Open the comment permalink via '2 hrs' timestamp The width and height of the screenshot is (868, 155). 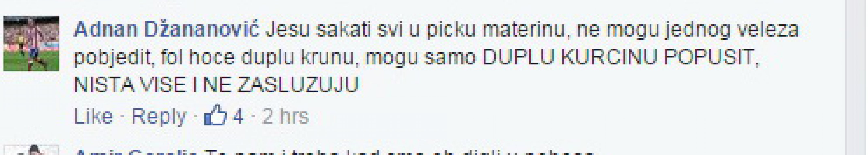point(285,116)
